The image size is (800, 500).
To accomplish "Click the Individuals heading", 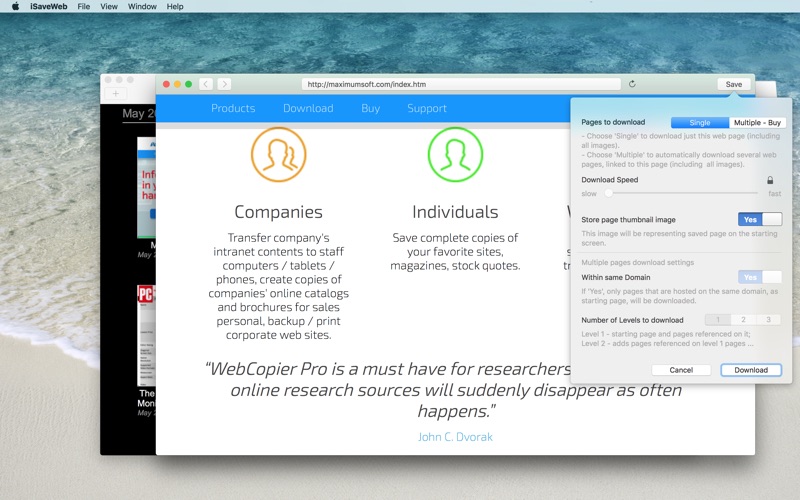I will [x=455, y=212].
